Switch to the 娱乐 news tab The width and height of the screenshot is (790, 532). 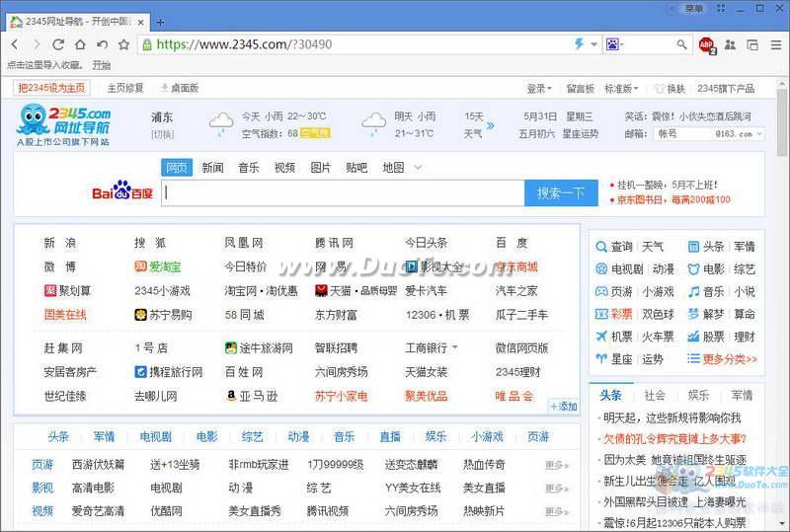point(698,396)
